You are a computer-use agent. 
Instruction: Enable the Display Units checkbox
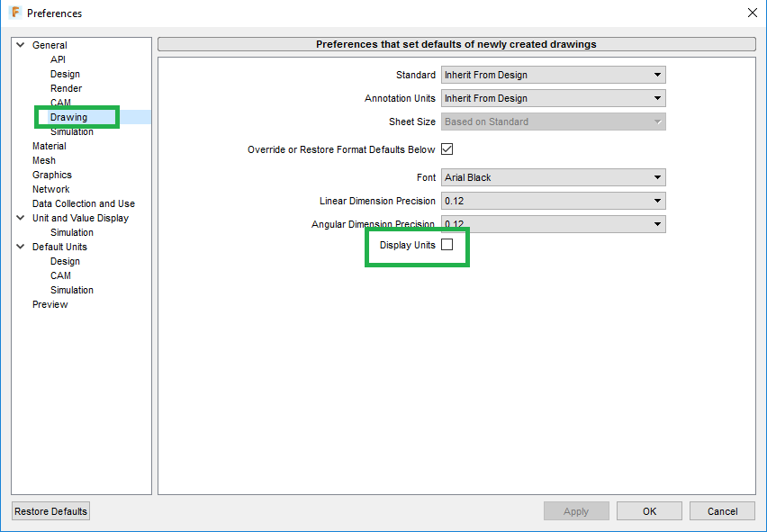(447, 244)
